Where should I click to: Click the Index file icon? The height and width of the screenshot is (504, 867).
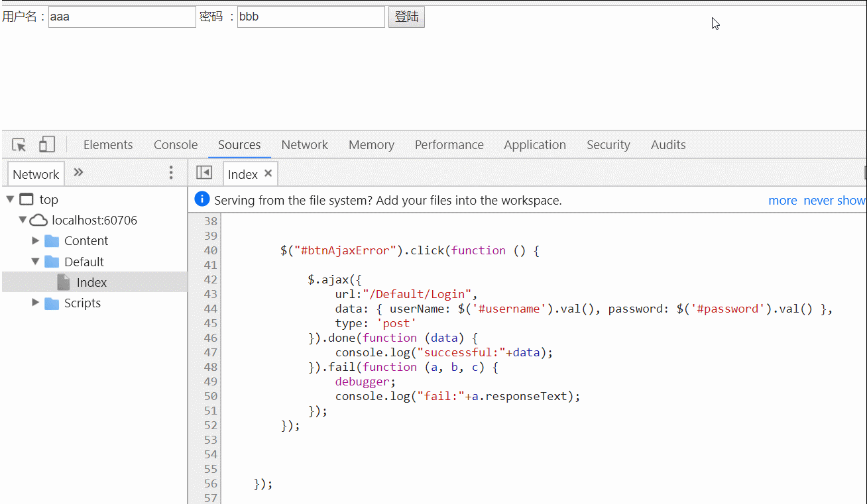coord(64,282)
